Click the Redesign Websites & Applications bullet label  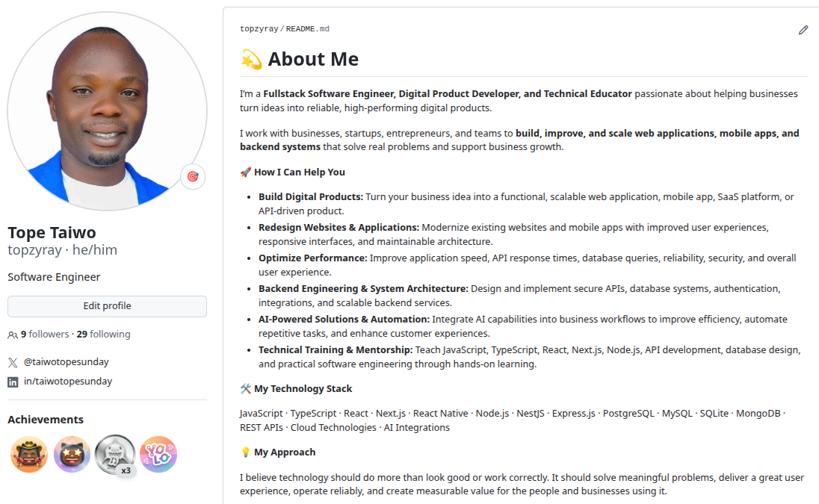(x=339, y=228)
